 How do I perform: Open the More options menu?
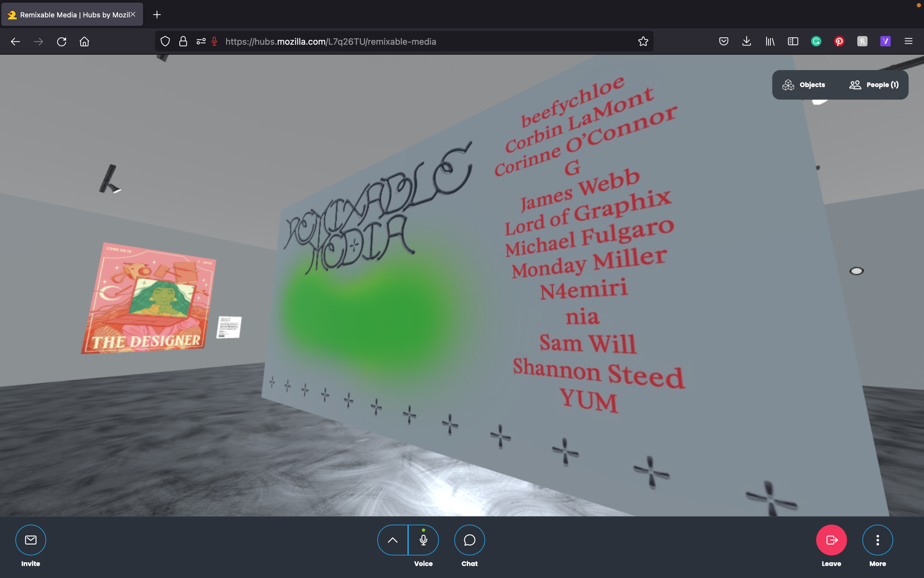(x=877, y=540)
